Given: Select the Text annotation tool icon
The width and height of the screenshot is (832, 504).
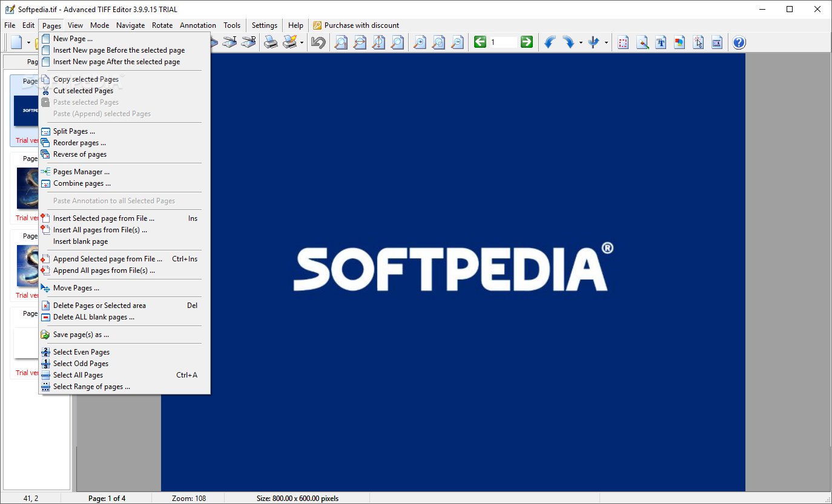Looking at the screenshot, I should (x=661, y=42).
